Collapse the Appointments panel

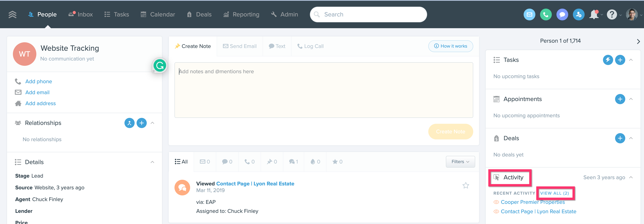point(631,99)
